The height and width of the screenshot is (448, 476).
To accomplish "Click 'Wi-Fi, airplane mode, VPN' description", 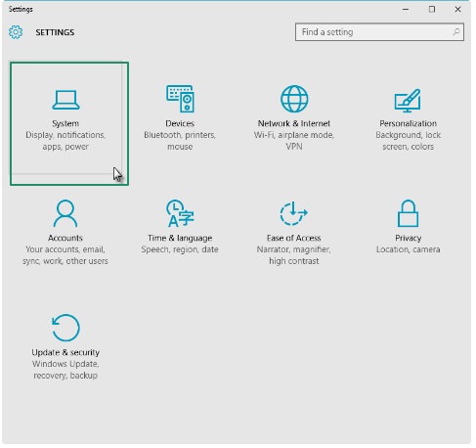I will 294,141.
